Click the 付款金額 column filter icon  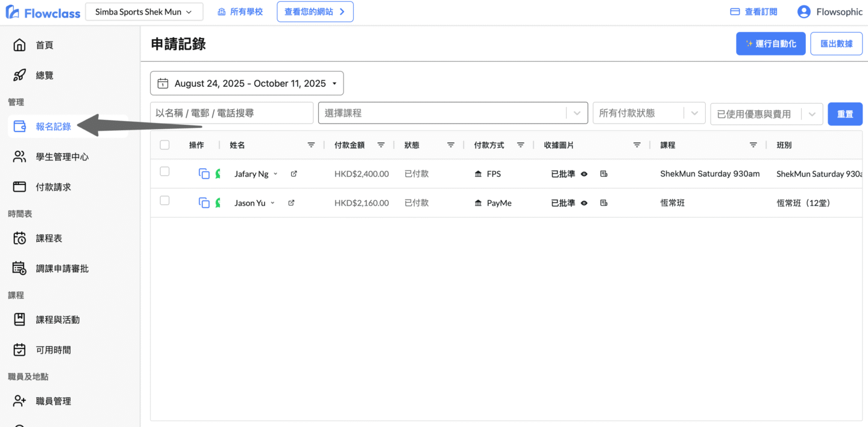point(381,145)
